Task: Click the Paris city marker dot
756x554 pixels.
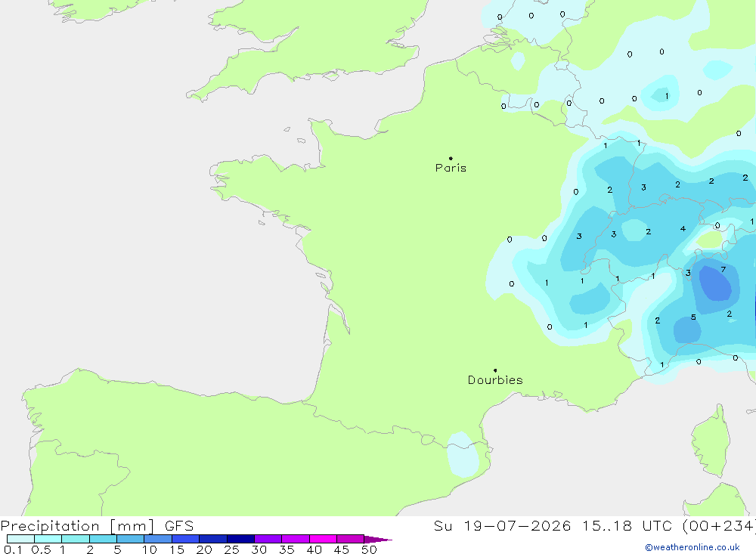Action: point(451,158)
